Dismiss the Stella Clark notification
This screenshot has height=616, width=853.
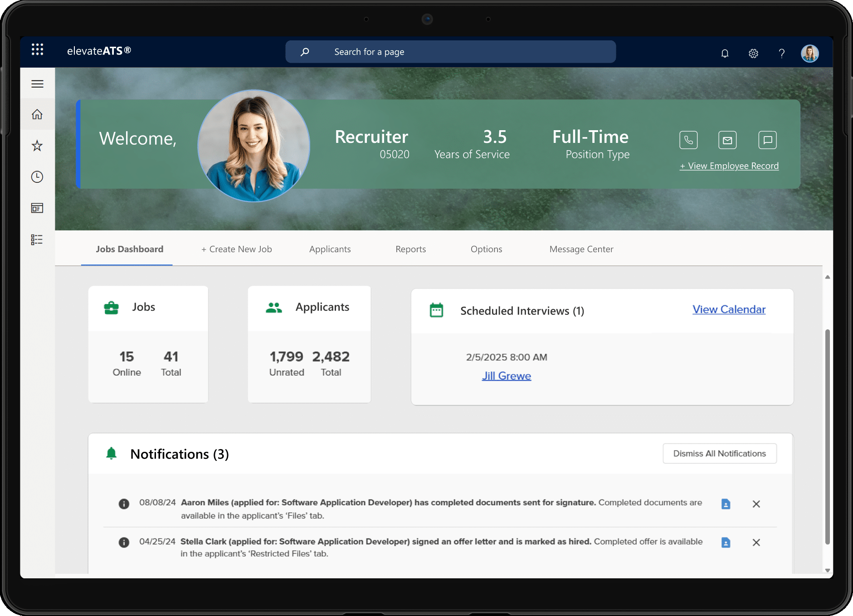coord(756,543)
